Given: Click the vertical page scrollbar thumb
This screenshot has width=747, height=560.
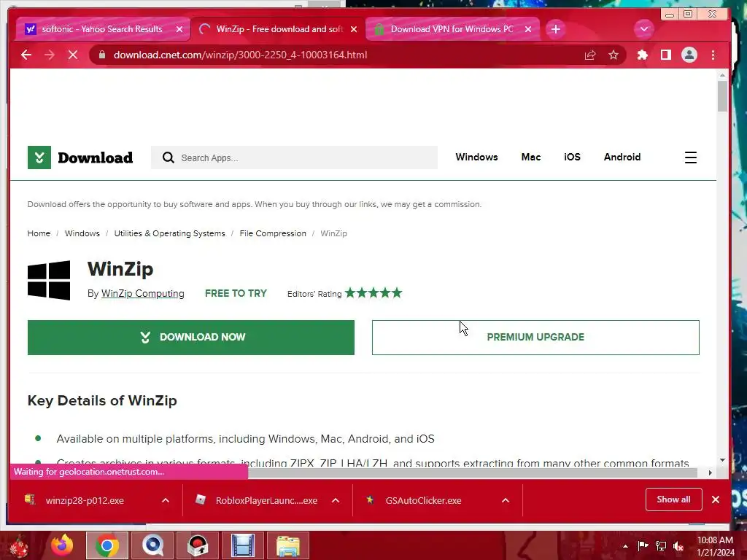Looking at the screenshot, I should coord(722,96).
